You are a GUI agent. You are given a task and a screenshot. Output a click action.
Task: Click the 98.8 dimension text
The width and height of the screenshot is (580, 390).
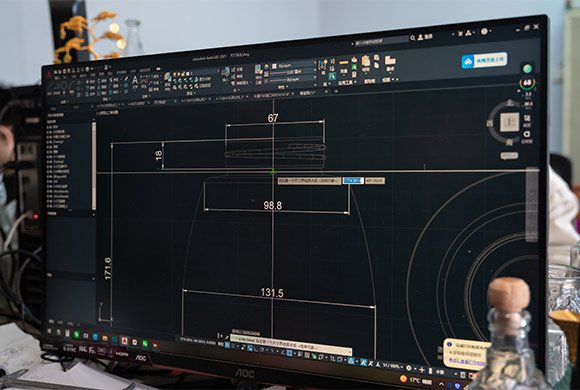(273, 205)
